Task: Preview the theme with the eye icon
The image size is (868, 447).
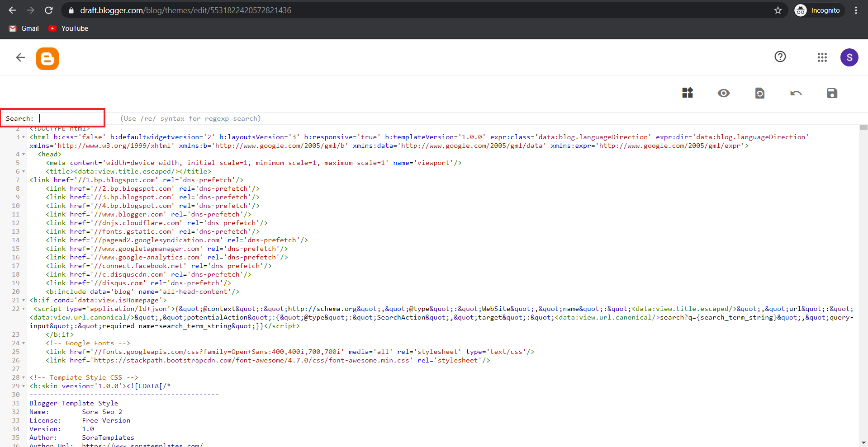Action: [724, 93]
